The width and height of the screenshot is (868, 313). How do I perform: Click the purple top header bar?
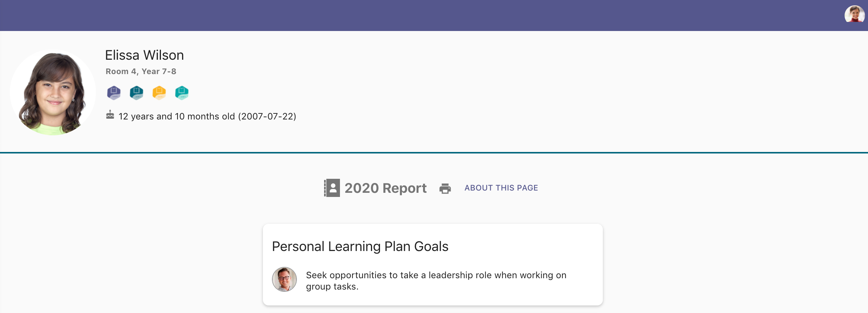(415, 15)
